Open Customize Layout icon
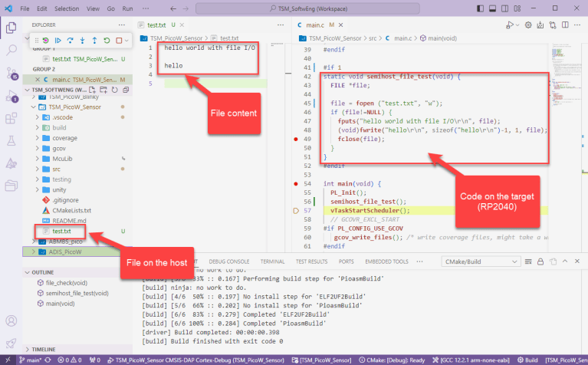 [x=517, y=8]
